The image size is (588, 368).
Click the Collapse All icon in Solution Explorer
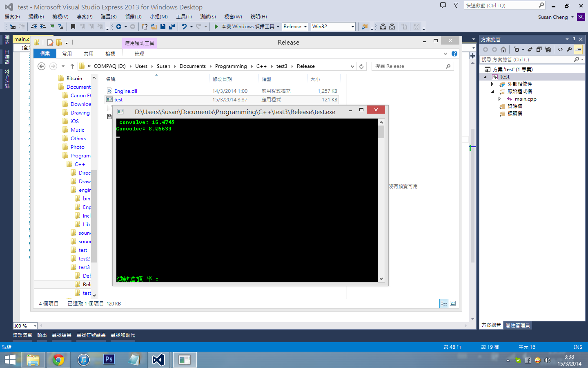point(539,49)
